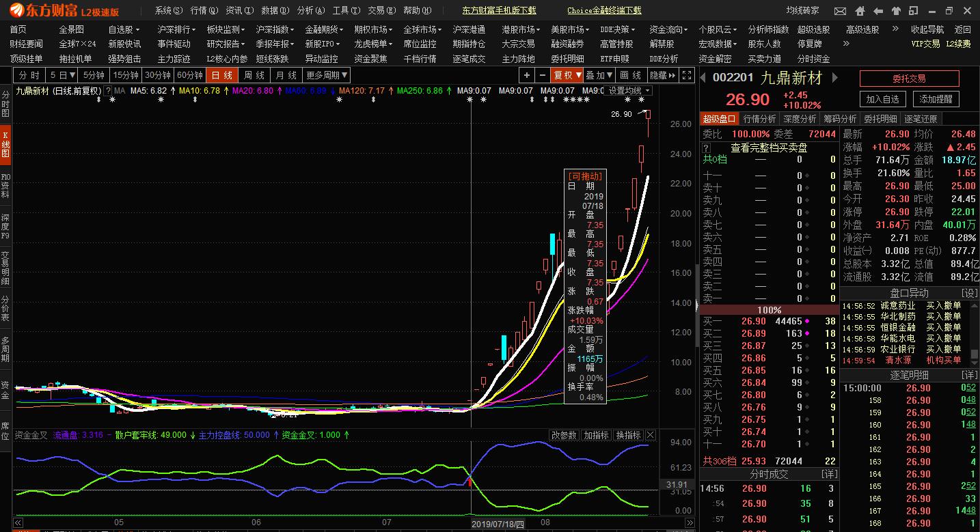Screen dimensions: 980x532
Task: Expand the 沪深排行 nav dropdown
Action: click(x=176, y=29)
